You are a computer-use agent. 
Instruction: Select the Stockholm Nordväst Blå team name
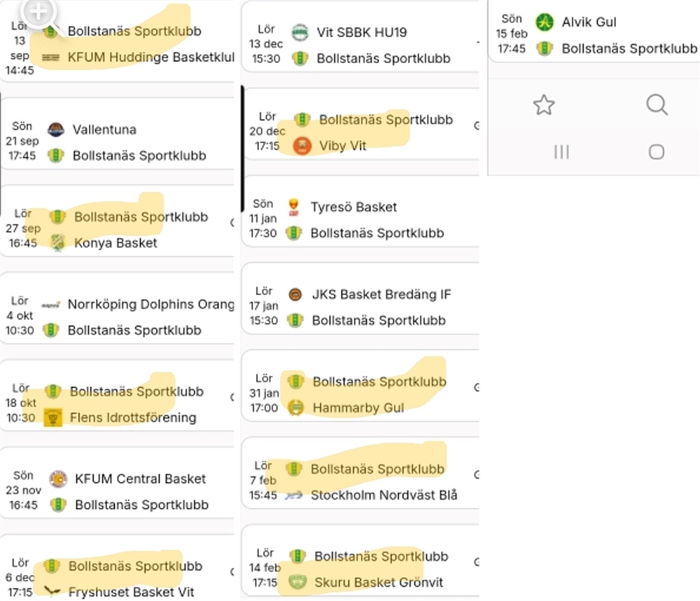coord(384,495)
